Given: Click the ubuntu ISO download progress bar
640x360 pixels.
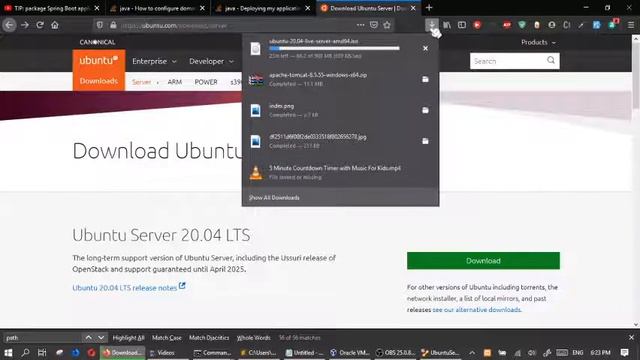Looking at the screenshot, I should point(334,48).
